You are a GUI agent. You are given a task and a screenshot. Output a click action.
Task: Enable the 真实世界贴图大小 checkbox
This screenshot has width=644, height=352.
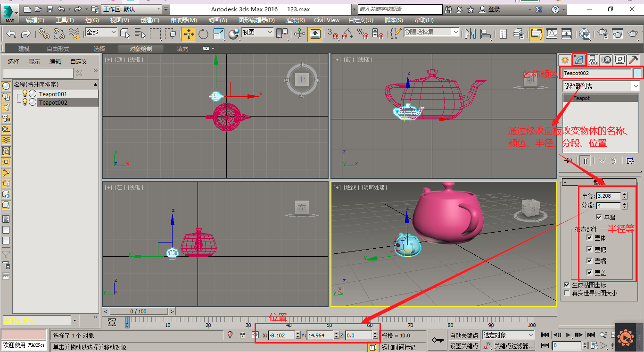click(x=567, y=292)
